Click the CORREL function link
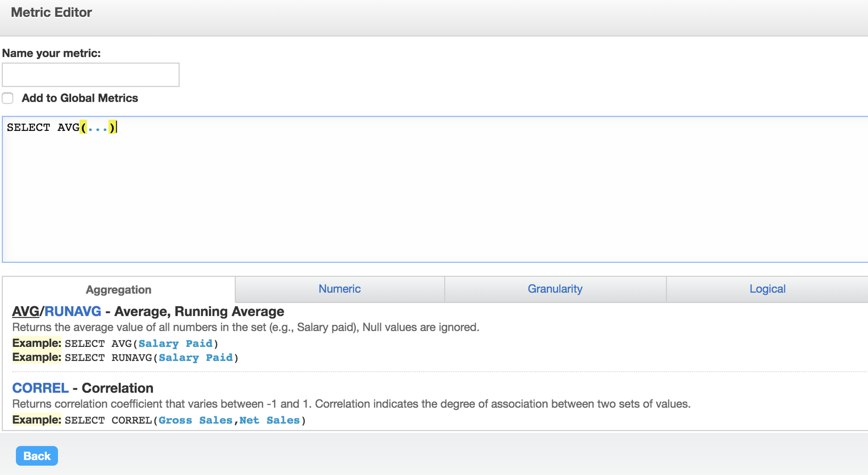868x475 pixels. pos(40,388)
